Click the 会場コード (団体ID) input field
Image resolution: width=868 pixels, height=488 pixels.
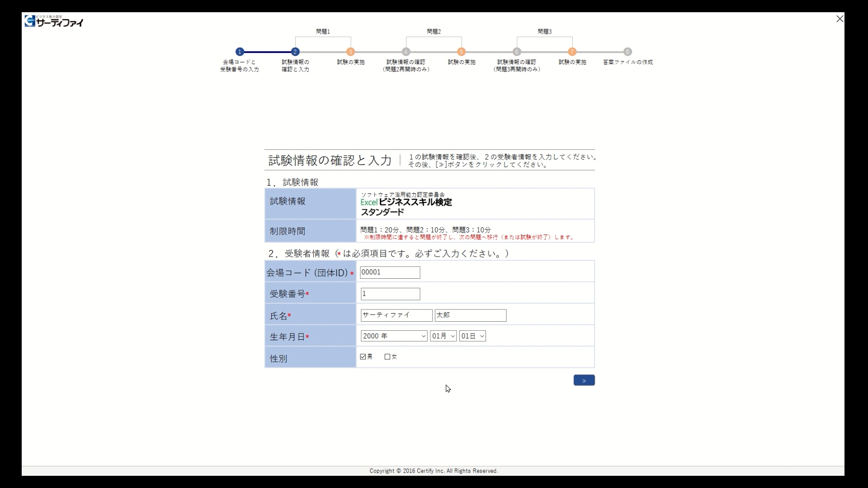point(390,272)
